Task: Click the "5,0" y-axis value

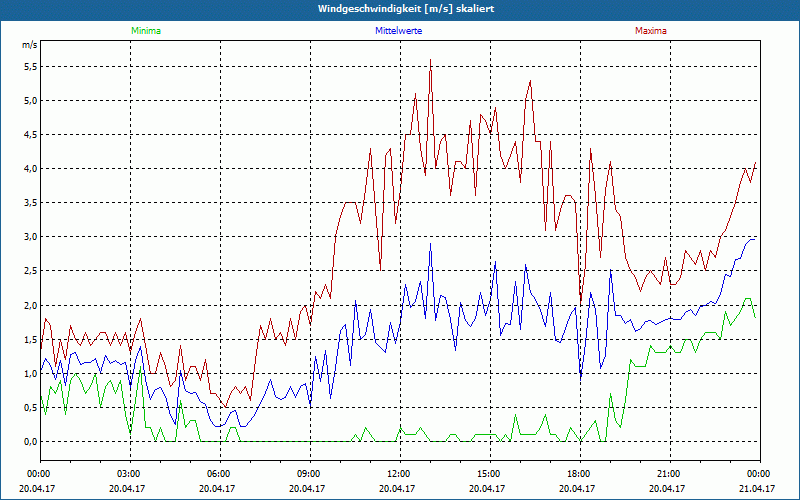Action: [x=30, y=101]
